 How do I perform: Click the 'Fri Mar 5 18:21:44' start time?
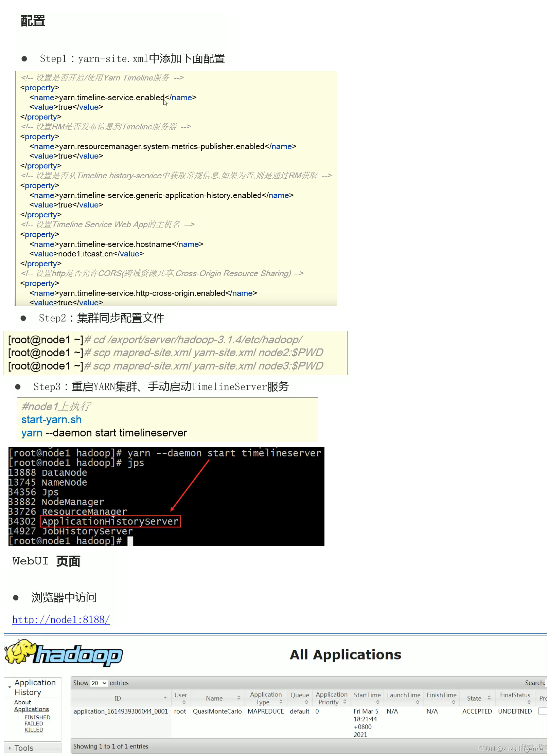366,715
